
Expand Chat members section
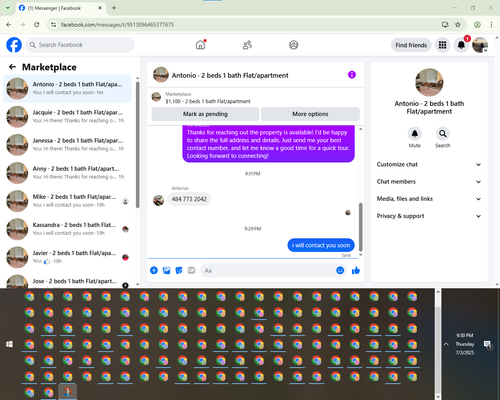429,182
